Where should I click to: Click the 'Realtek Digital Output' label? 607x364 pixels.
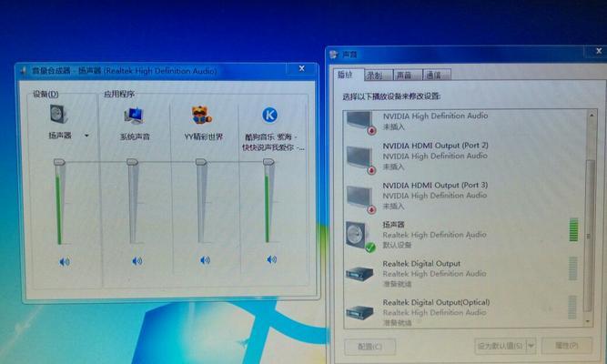pos(421,264)
